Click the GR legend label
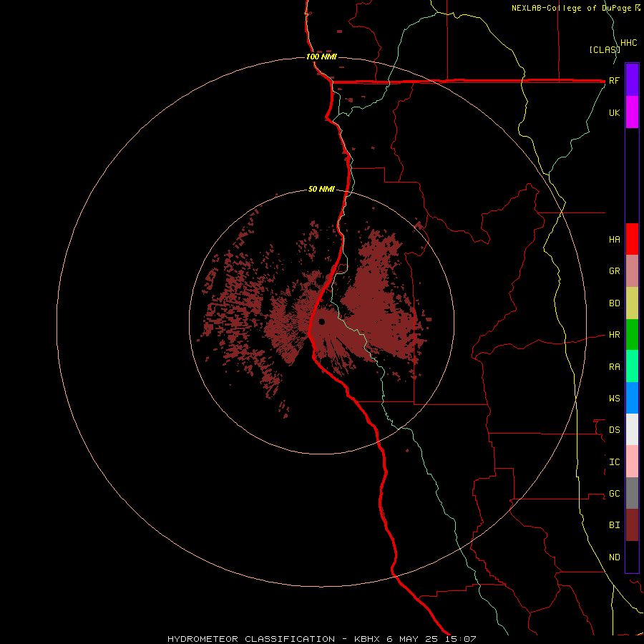This screenshot has width=644, height=644. [615, 271]
